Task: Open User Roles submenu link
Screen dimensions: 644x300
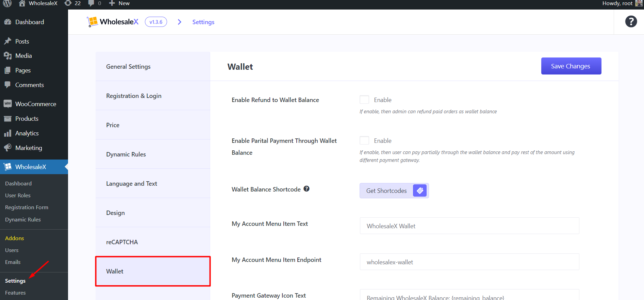Action: tap(18, 195)
